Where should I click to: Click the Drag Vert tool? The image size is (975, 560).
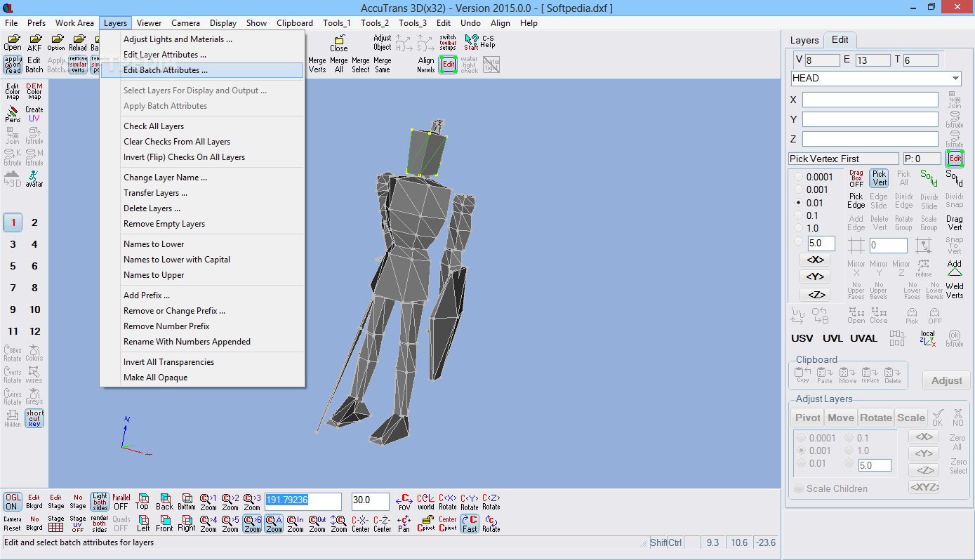tap(955, 223)
